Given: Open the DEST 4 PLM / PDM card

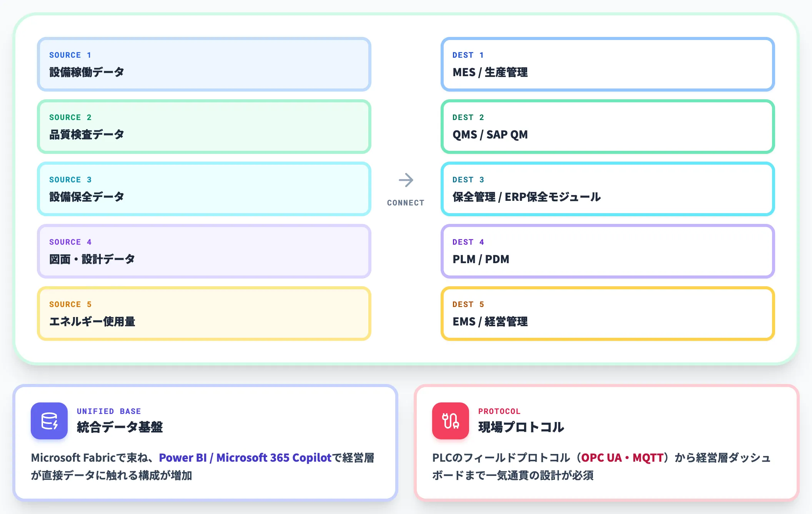Looking at the screenshot, I should point(607,251).
